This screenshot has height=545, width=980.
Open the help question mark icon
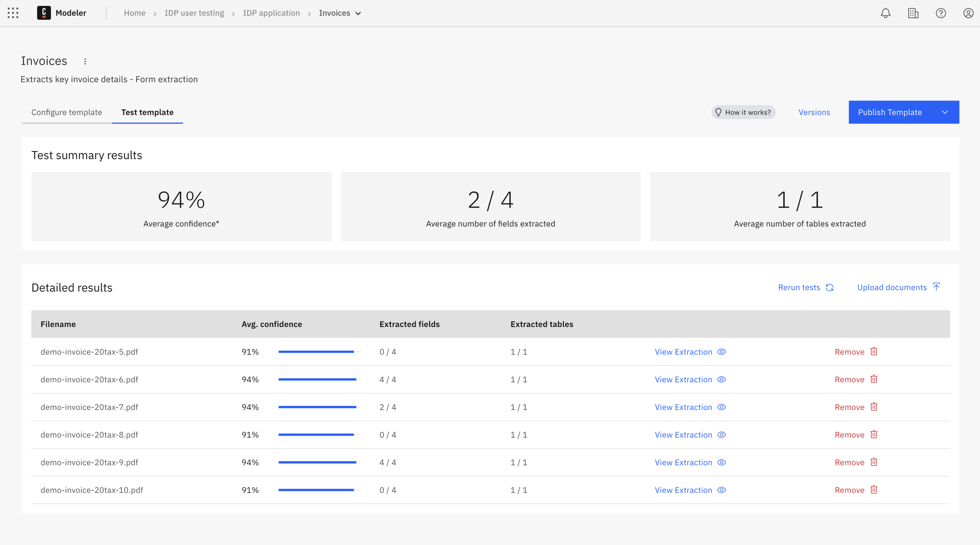tap(940, 13)
